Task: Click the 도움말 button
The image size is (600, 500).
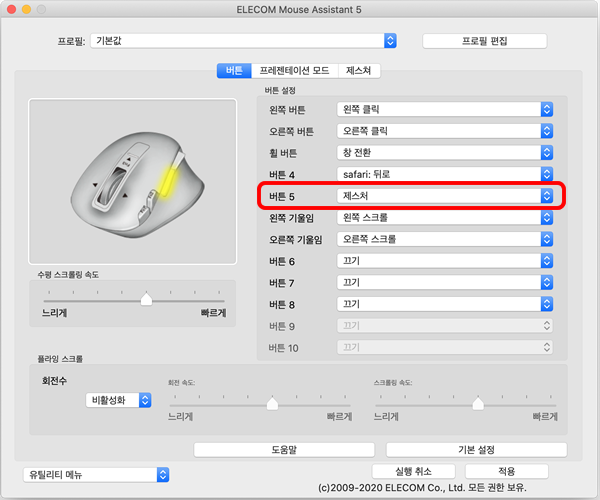Action: [284, 450]
